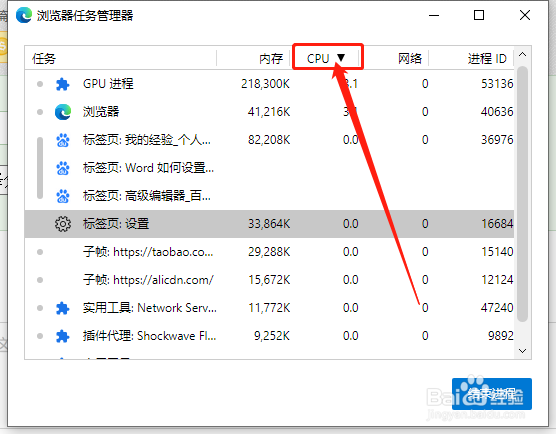The width and height of the screenshot is (556, 434).
Task: Click the Edge logo in title bar
Action: [x=24, y=15]
